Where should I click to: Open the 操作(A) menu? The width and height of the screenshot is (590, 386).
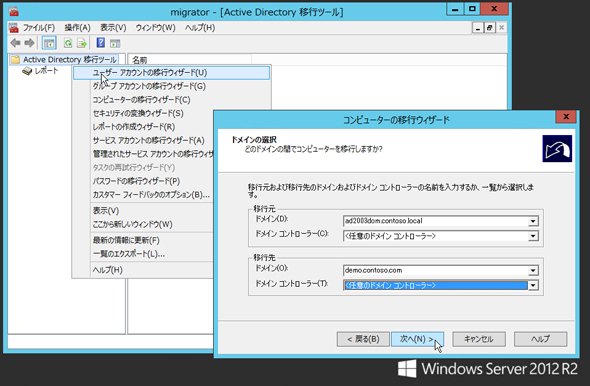coord(78,27)
